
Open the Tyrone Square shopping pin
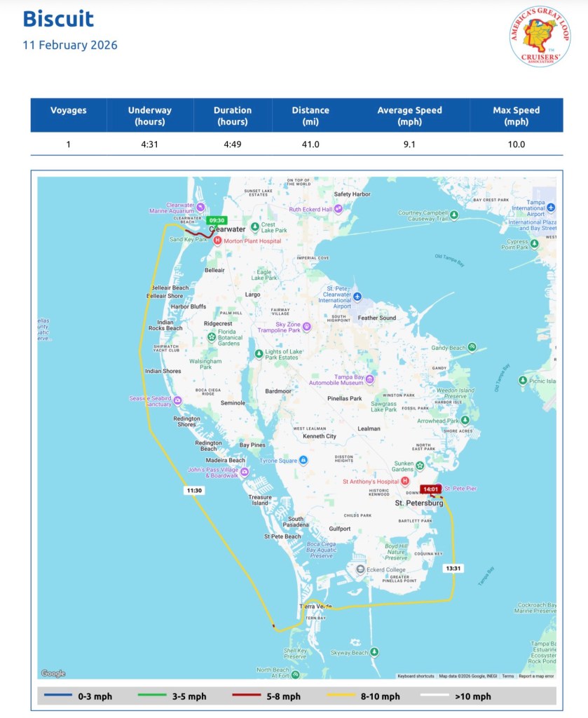click(x=303, y=461)
